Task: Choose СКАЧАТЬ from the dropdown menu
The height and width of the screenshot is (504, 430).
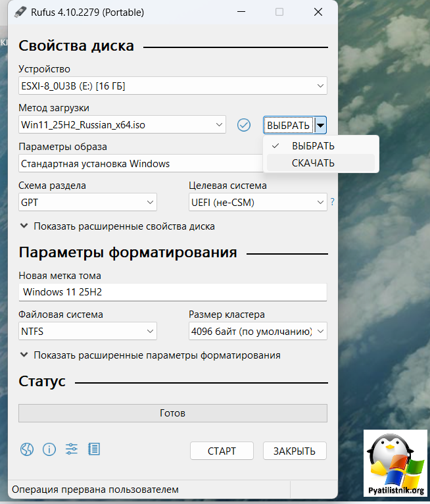Action: coord(314,163)
